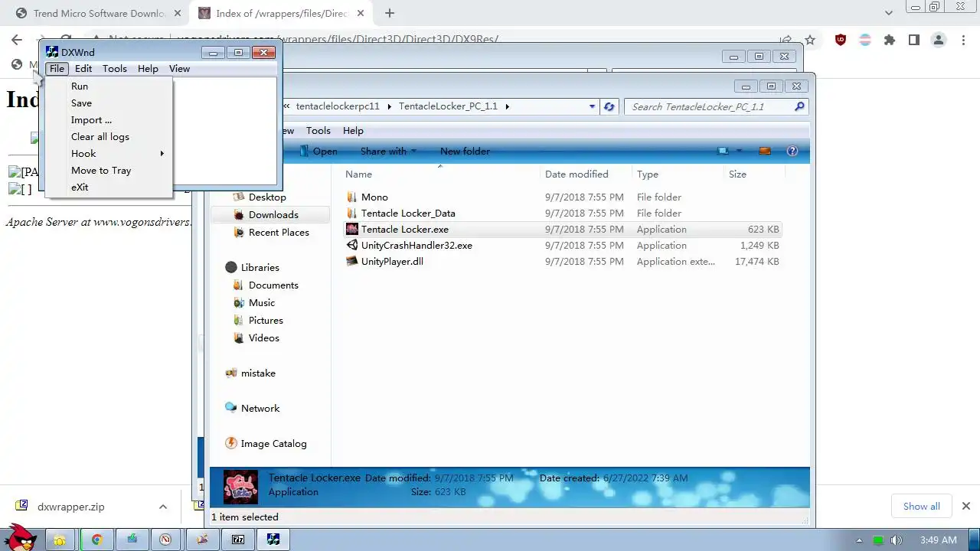Click the Image Catalog sidebar icon
The image size is (980, 551).
(231, 443)
